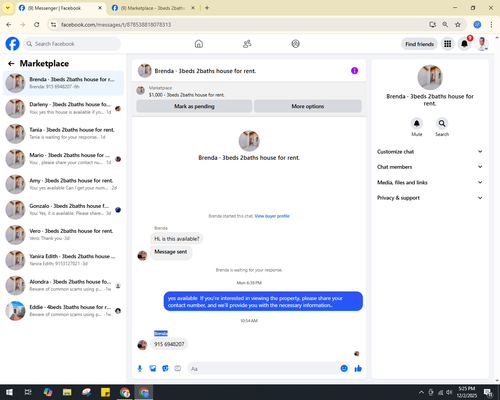Close the Marketplace browser tab
Image resolution: width=500 pixels, height=400 pixels.
193,8
